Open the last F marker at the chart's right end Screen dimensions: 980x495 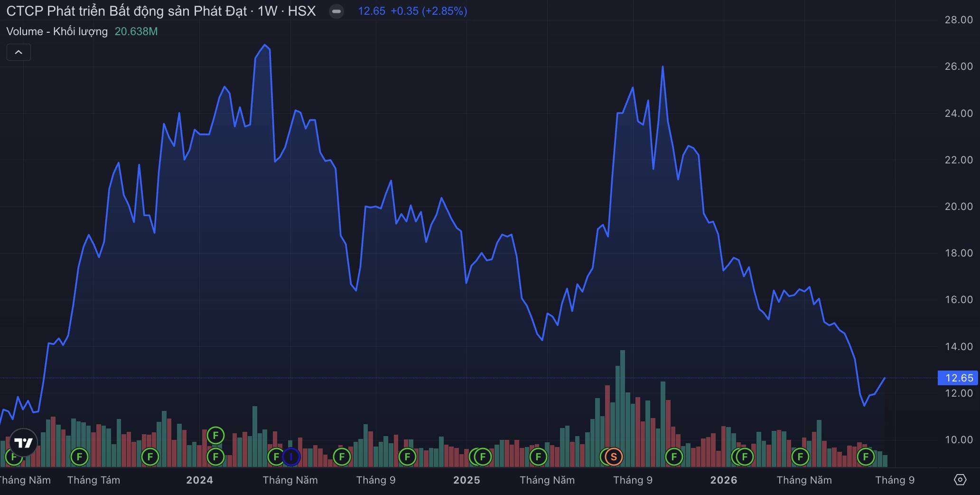coord(866,457)
